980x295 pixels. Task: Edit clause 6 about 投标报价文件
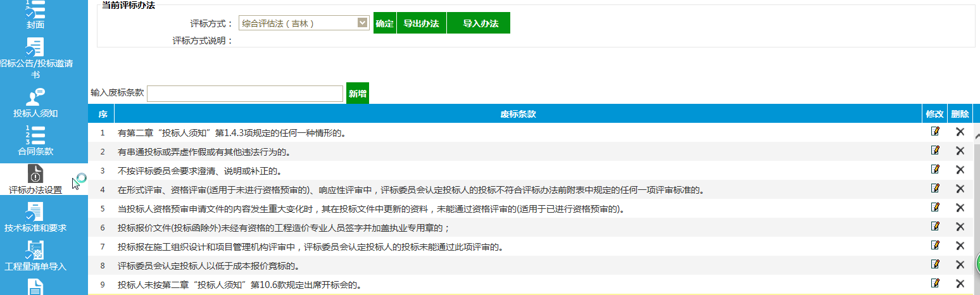935,227
